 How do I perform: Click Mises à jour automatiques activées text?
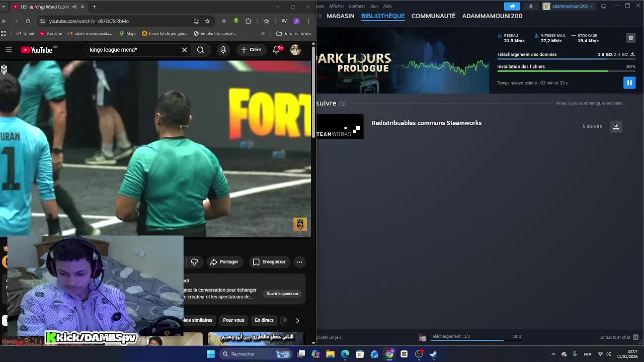589,103
